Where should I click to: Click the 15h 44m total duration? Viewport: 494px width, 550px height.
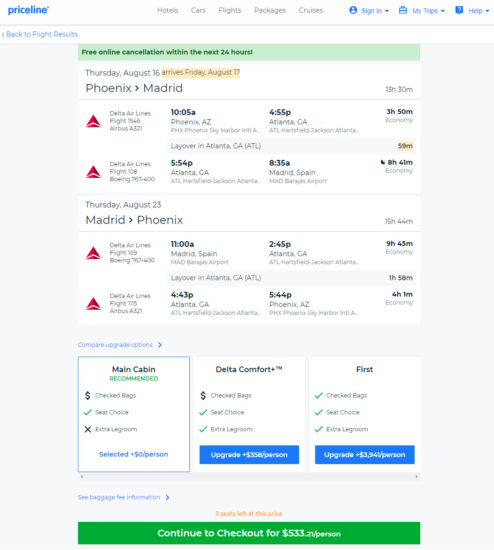(399, 221)
